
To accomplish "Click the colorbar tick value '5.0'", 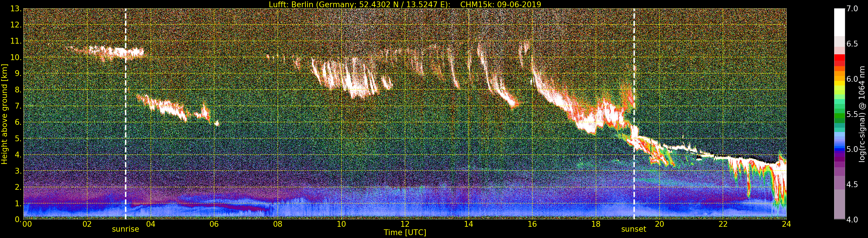I will point(852,149).
